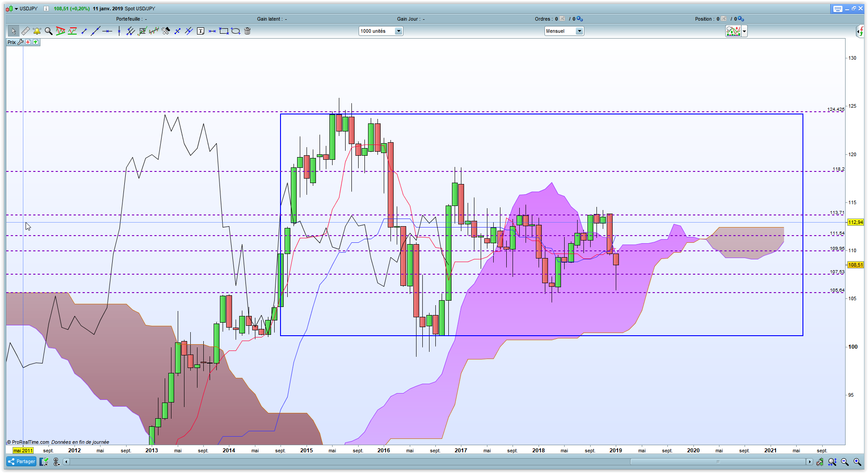
Task: Select the ellipse drawing tool
Action: [236, 31]
